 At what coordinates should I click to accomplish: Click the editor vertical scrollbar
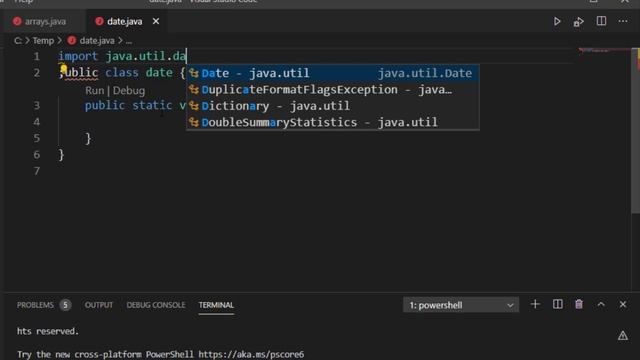coord(636,131)
